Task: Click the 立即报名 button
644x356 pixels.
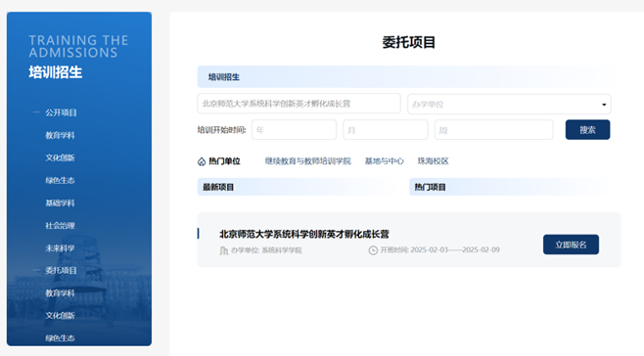Action: click(571, 245)
